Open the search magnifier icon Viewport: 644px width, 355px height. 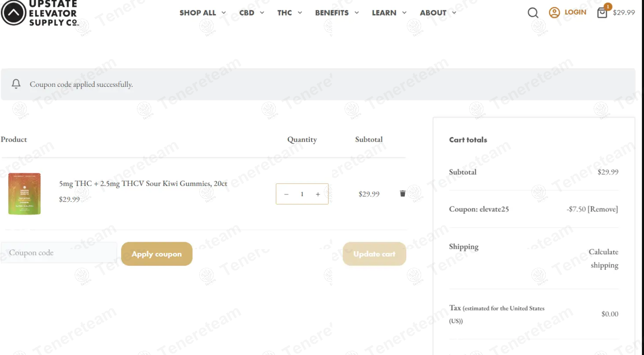click(x=533, y=13)
